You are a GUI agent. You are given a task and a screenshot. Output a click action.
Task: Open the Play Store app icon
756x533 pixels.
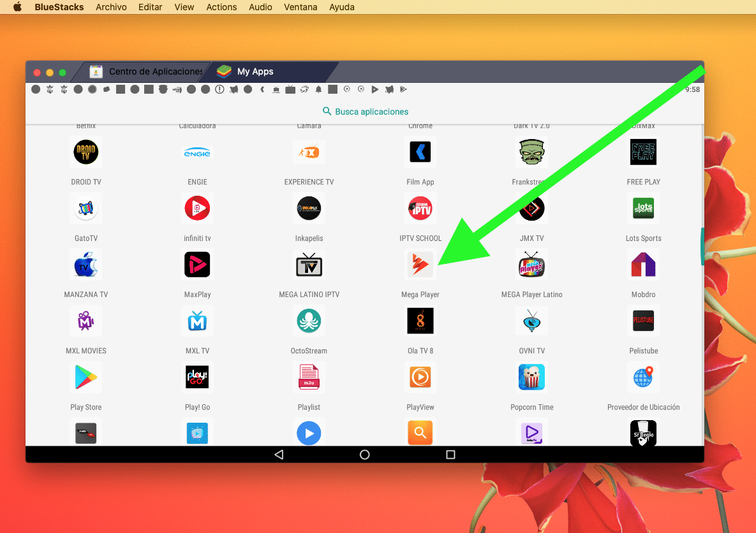pos(85,377)
